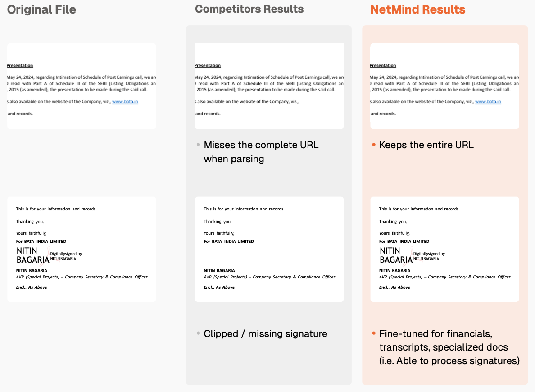Click the gray bullet beside "Clipped / missing signature"

198,333
